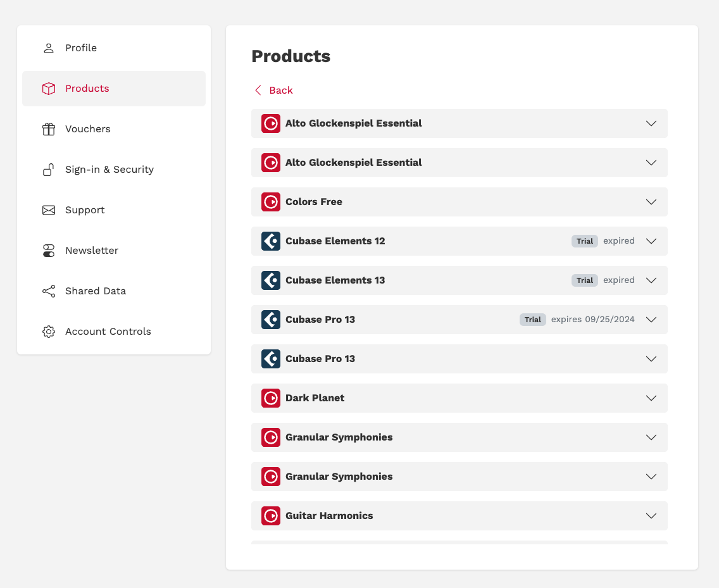Click the Trial badge with expiry 09/25/2024
The image size is (719, 588).
tap(533, 320)
